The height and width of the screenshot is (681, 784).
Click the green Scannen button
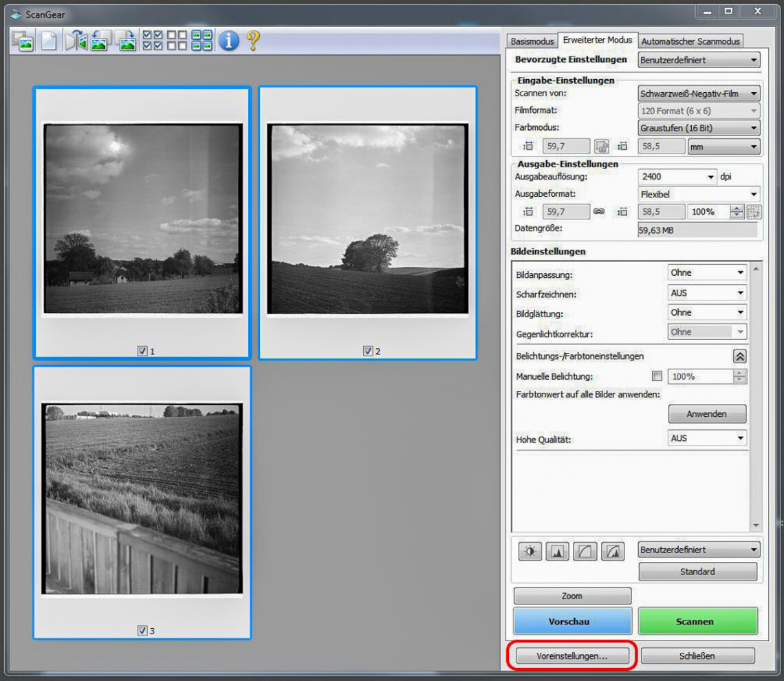pos(697,621)
